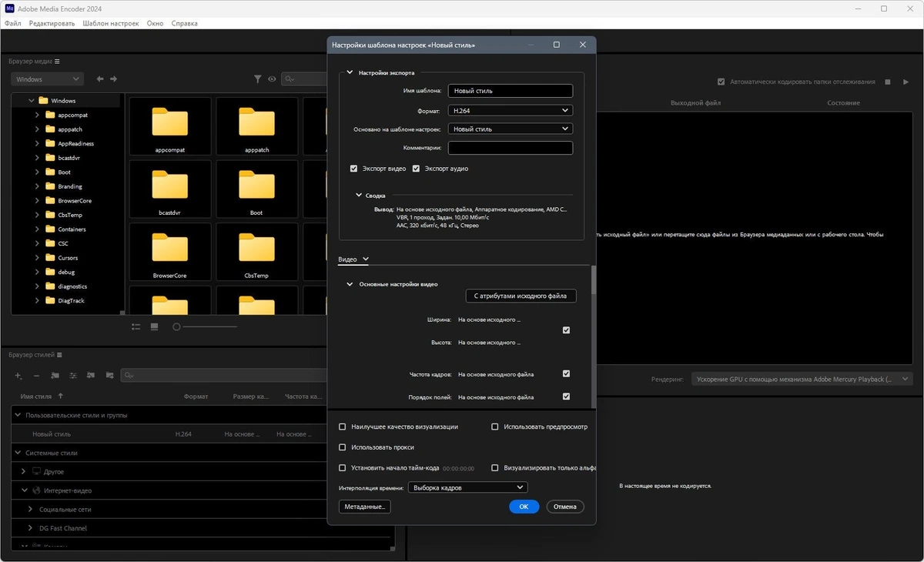Viewport: 924px width, 562px height.
Task: Go forward in Media Browser navigation
Action: pos(114,79)
